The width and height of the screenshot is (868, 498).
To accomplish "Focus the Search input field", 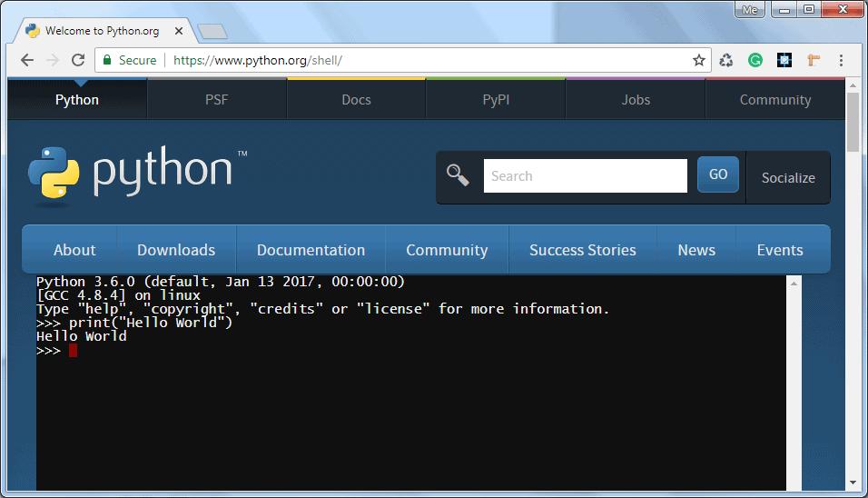I will pyautogui.click(x=585, y=175).
